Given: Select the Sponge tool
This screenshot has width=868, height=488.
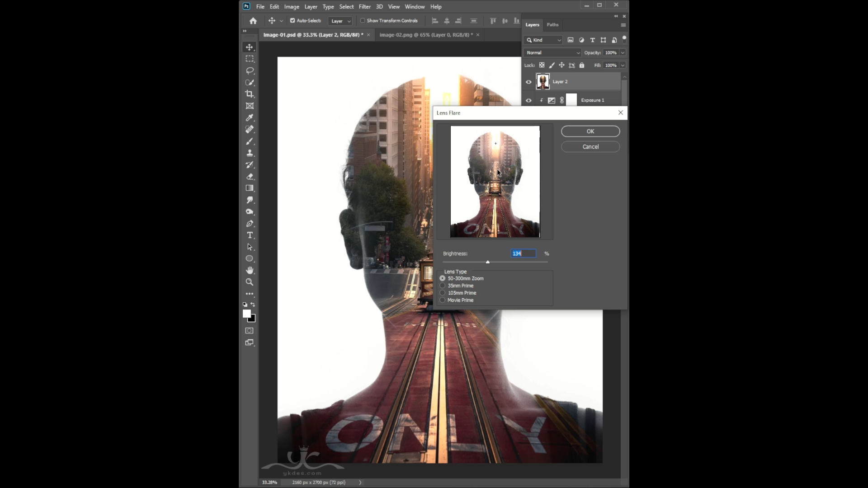Looking at the screenshot, I should (250, 211).
